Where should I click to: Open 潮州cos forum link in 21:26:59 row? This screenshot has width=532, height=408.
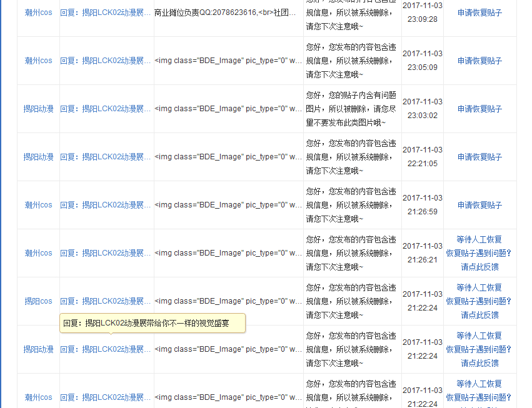point(38,205)
